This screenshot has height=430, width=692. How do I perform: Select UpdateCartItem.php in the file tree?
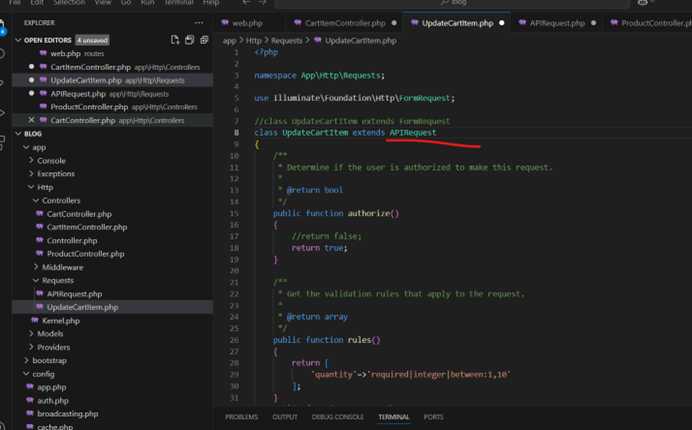tap(82, 307)
